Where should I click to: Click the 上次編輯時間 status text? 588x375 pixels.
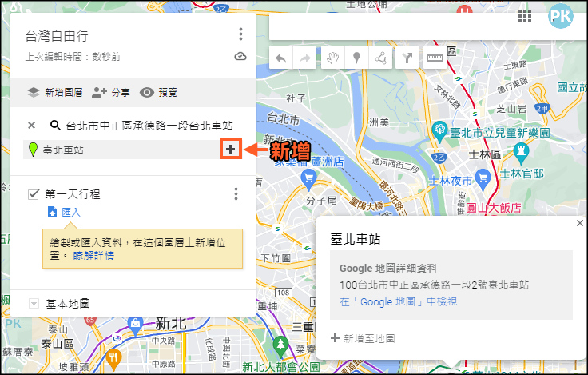point(73,57)
